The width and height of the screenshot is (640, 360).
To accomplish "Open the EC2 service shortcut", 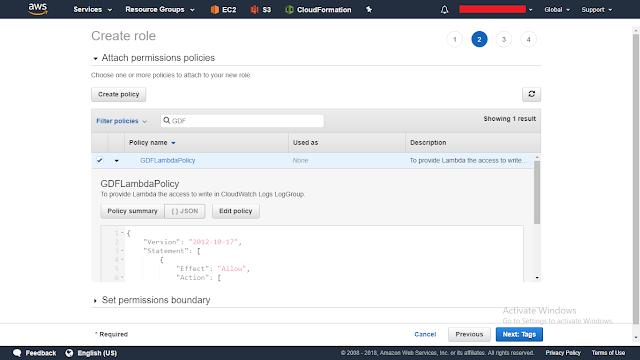I will coord(223,9).
